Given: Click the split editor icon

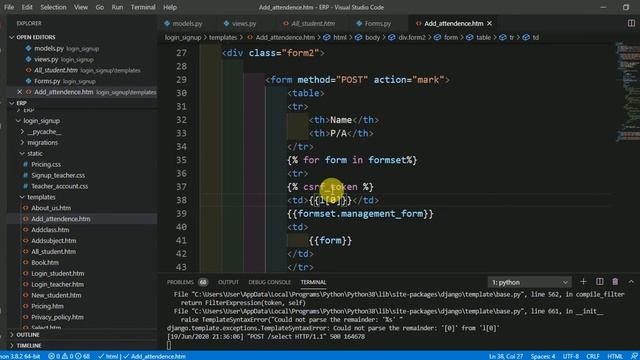Looking at the screenshot, I should (631, 23).
